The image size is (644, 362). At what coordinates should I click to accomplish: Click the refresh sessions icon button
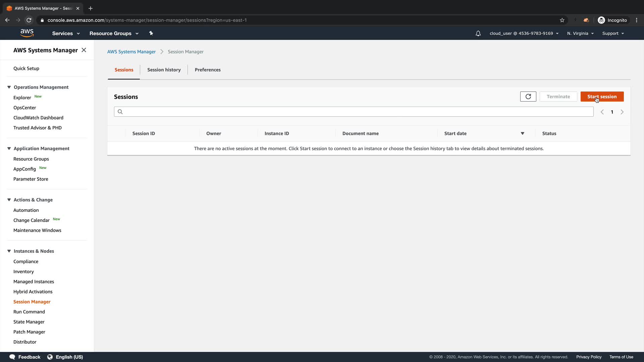point(528,97)
